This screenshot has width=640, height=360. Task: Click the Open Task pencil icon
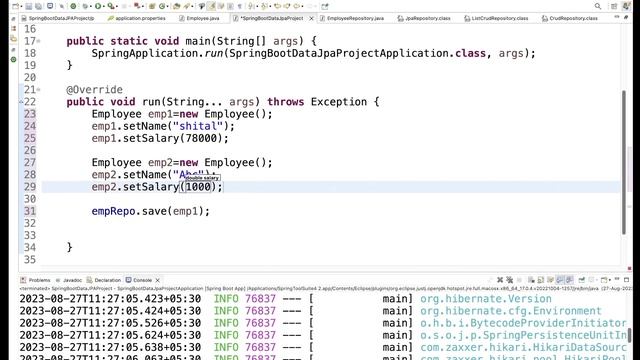point(187,7)
